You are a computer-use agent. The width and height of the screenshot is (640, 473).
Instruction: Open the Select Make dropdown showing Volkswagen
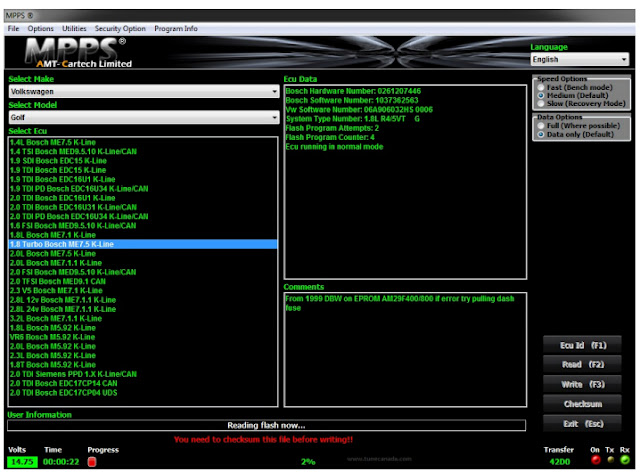coord(144,91)
